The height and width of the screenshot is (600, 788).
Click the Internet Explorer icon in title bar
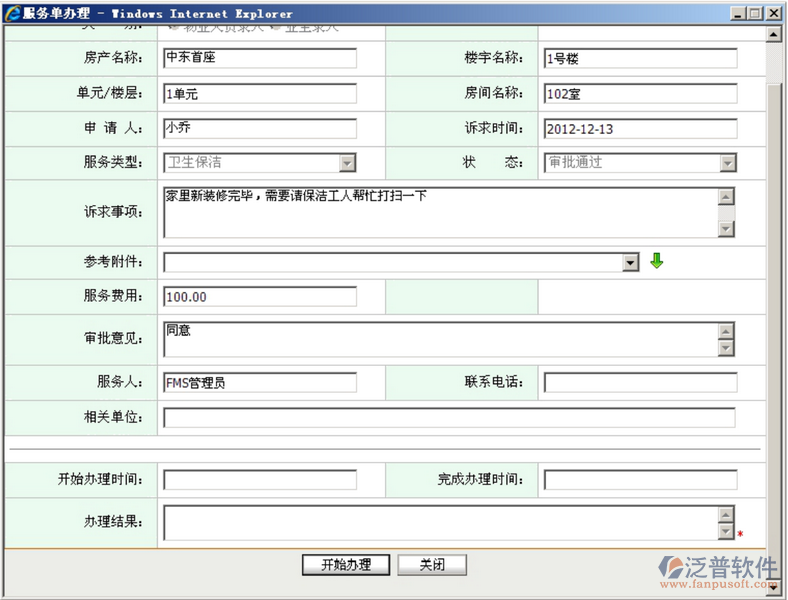coord(12,13)
